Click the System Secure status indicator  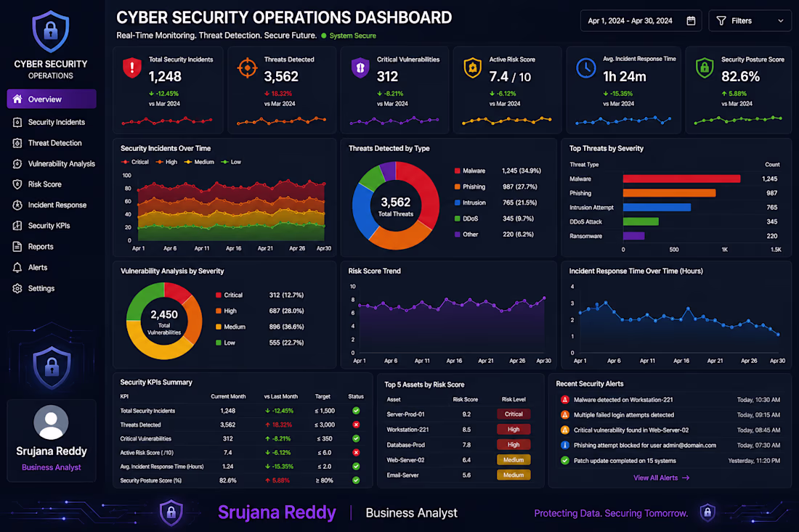click(349, 36)
